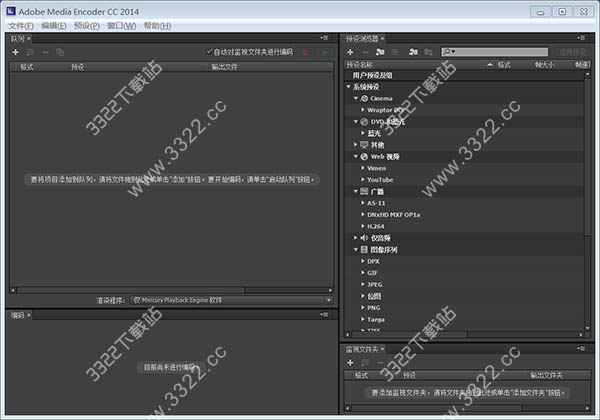Start the queue with the green play button
The width and height of the screenshot is (600, 420).
[324, 52]
